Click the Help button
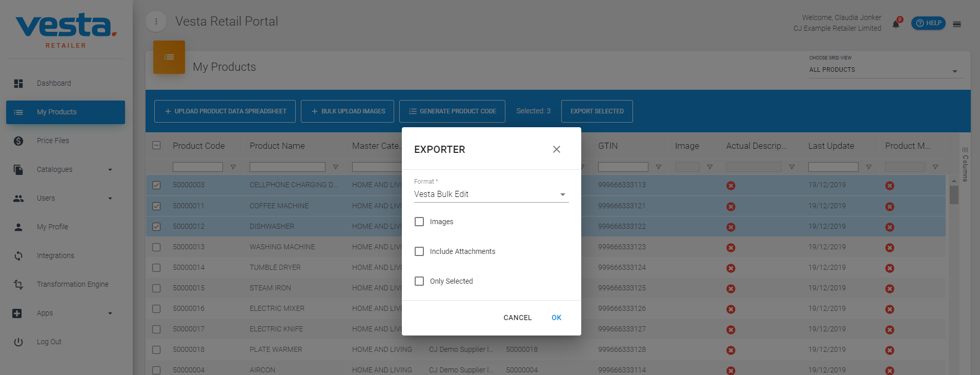The width and height of the screenshot is (980, 375). click(x=928, y=23)
